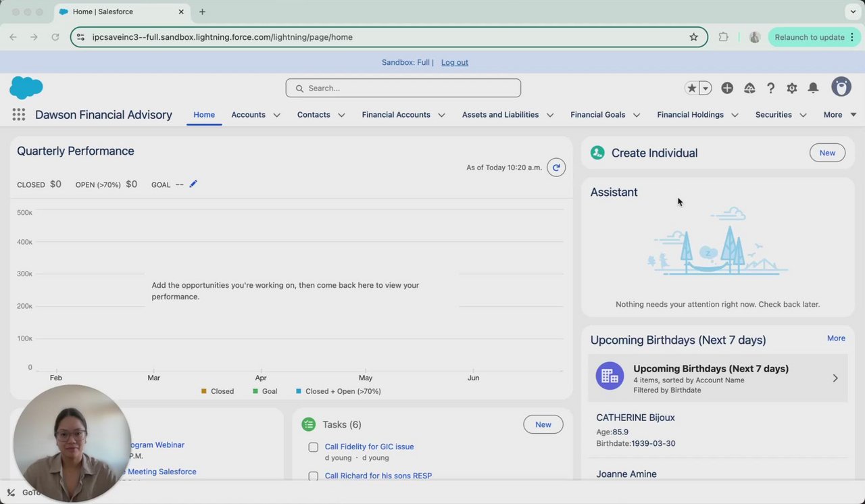The height and width of the screenshot is (504, 865).
Task: Click New in Create Individual
Action: pos(827,153)
